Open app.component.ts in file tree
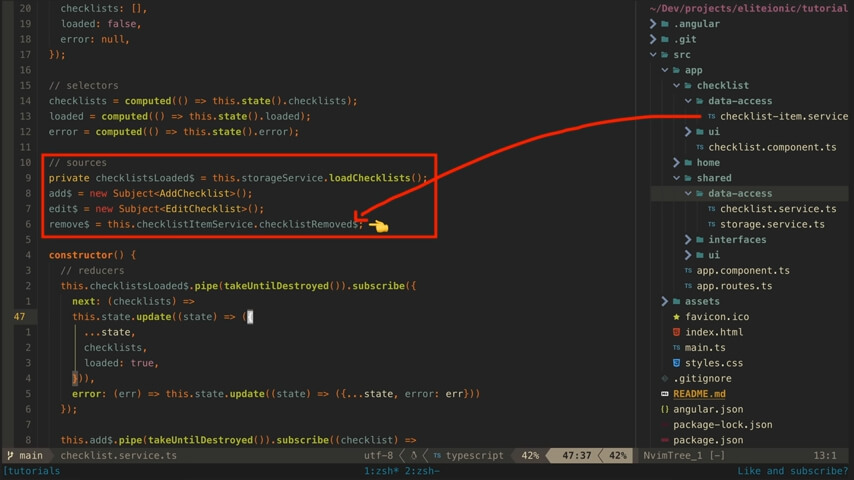This screenshot has height=480, width=854. coord(743,270)
